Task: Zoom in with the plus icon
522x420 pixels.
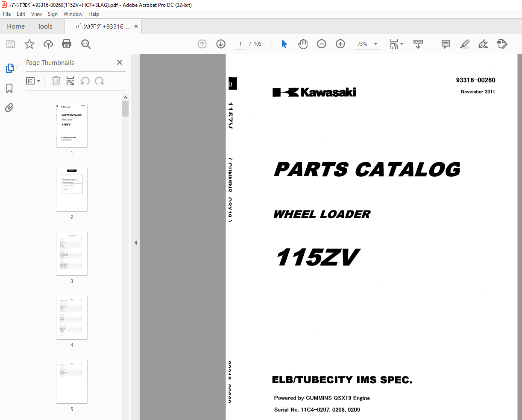Action: pyautogui.click(x=340, y=44)
